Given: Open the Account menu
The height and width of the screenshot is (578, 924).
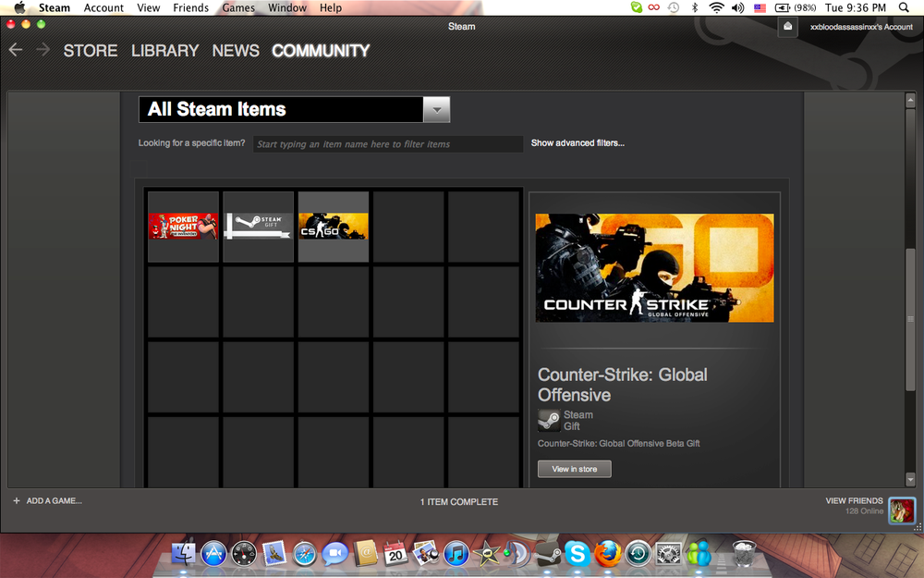Looking at the screenshot, I should pos(103,7).
